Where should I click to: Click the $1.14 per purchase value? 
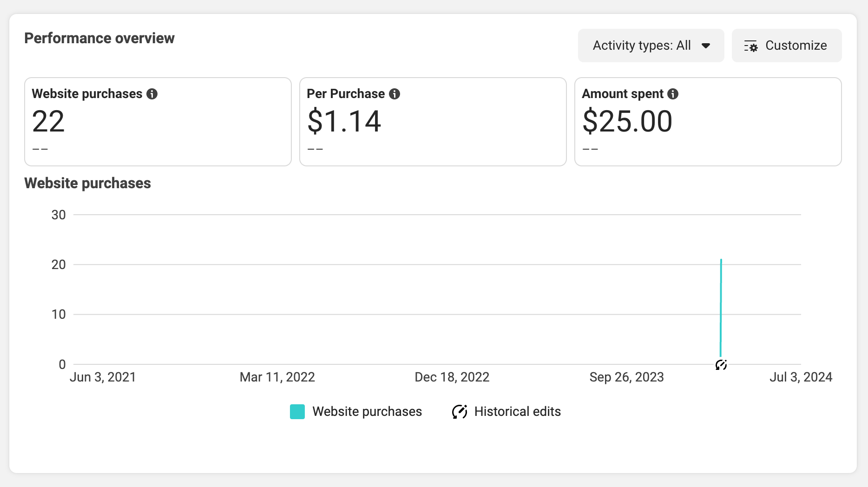(x=344, y=122)
